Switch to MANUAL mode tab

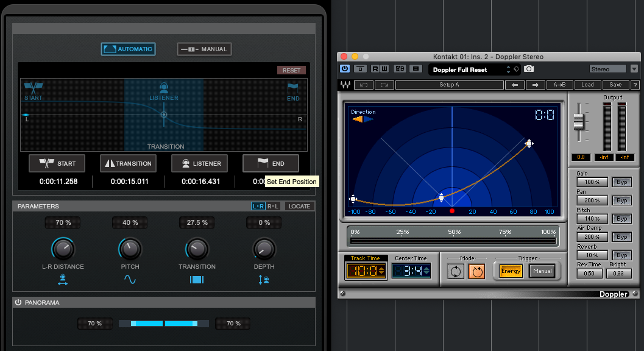204,49
